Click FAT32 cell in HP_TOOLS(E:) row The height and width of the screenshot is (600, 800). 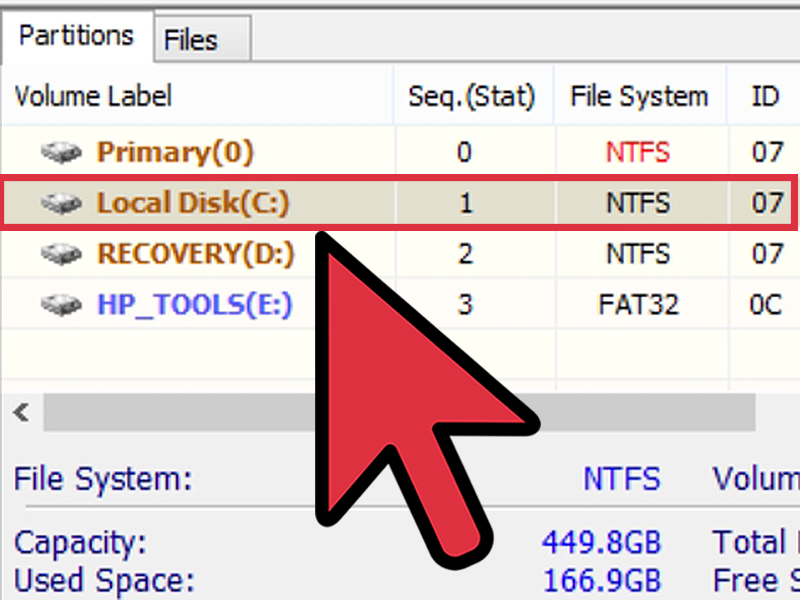click(639, 305)
